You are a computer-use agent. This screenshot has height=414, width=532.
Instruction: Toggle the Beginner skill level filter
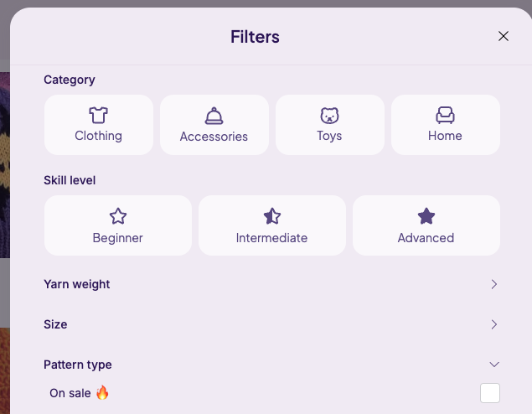point(118,225)
